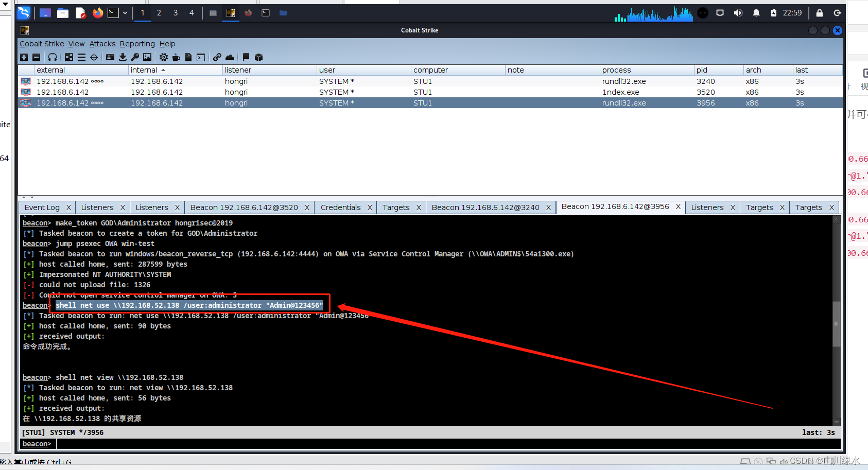Viewport: 868px width, 470px height.
Task: Switch to the pivot graph view icon
Action: click(x=68, y=57)
